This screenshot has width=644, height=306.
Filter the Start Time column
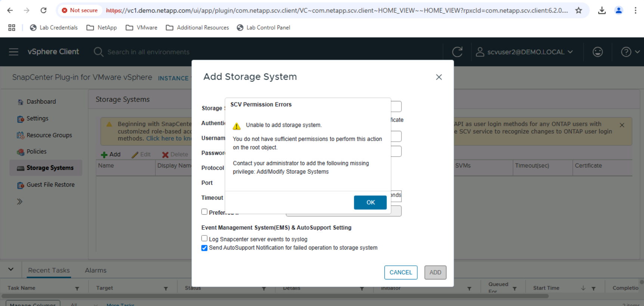coord(594,288)
